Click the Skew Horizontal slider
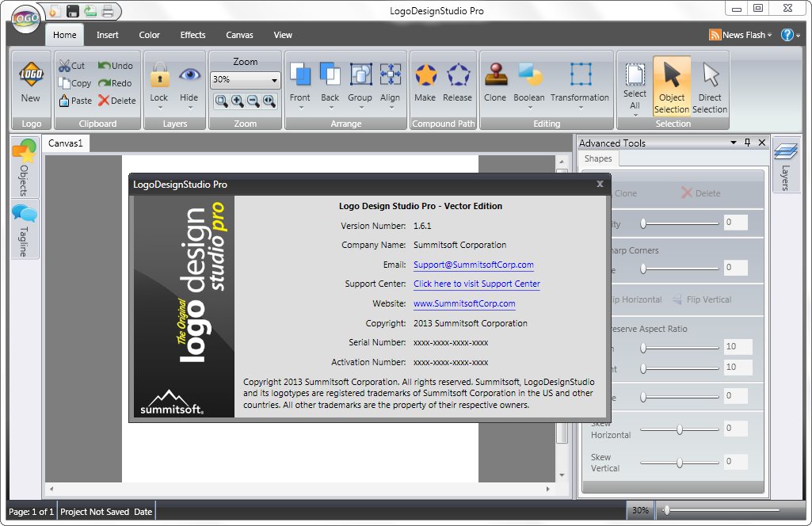Image resolution: width=812 pixels, height=526 pixels. (680, 429)
